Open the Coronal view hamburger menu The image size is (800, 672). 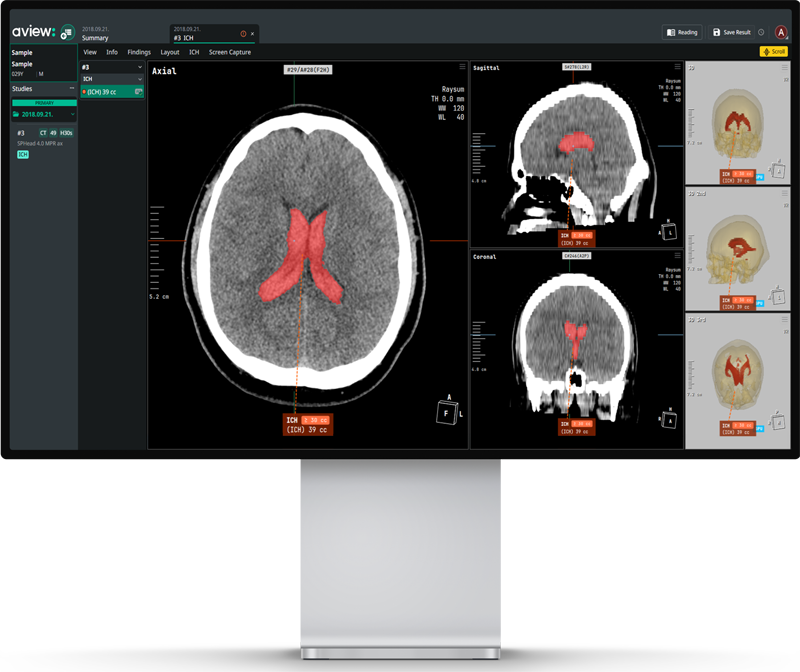click(678, 256)
